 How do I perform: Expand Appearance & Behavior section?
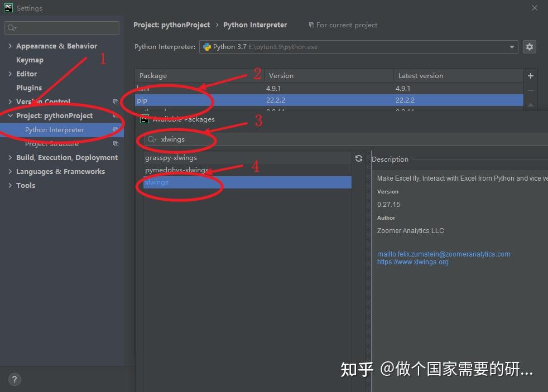[10, 46]
